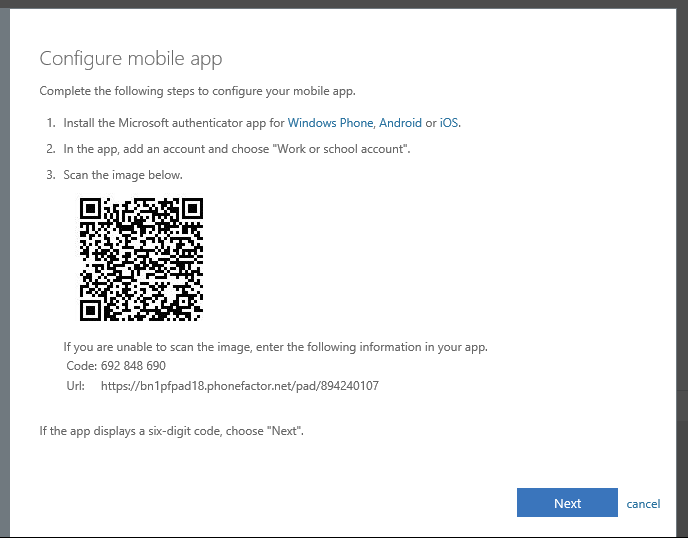Click the 'Scan the image below' step

pyautogui.click(x=123, y=175)
